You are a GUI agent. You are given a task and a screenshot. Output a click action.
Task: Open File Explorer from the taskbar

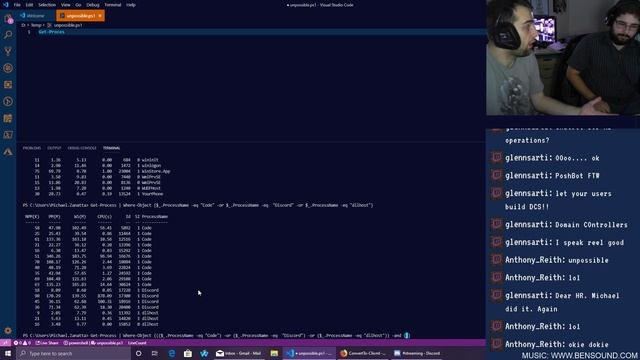tap(274, 353)
